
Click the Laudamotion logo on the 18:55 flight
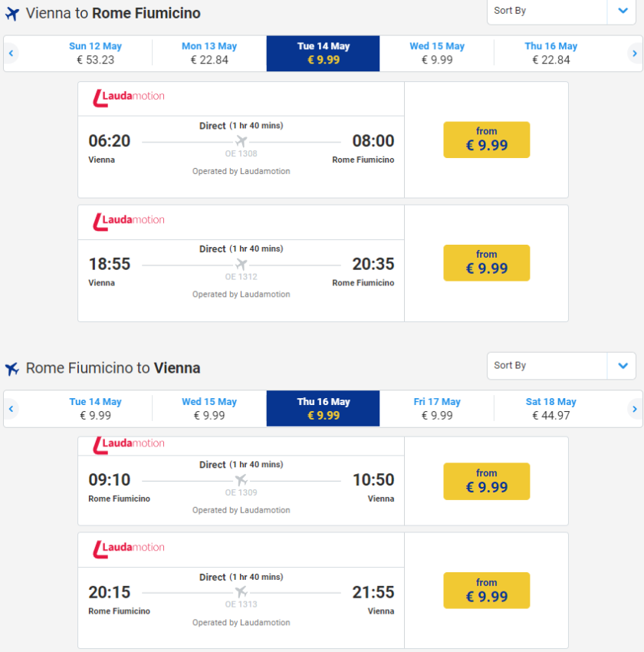(x=129, y=220)
